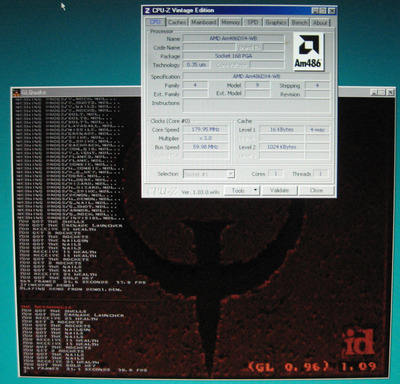Select the CPU tab
Image resolution: width=400 pixels, height=384 pixels.
(x=155, y=22)
